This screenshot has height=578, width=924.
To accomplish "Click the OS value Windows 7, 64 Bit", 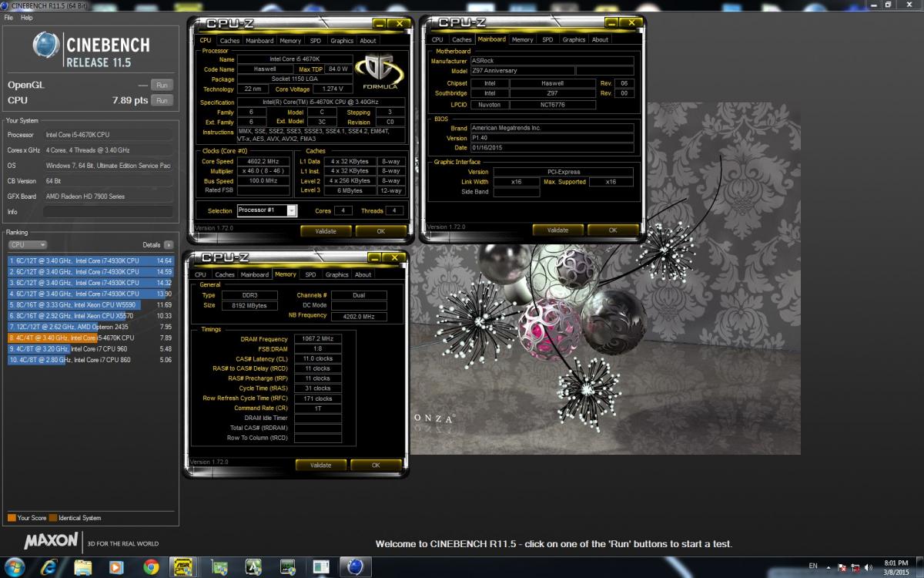I will coord(107,165).
